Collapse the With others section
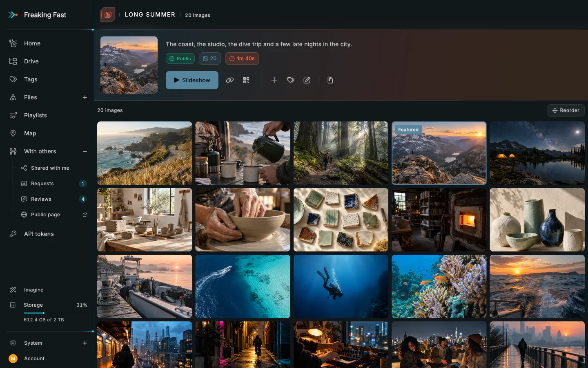This screenshot has height=368, width=588. coord(85,151)
